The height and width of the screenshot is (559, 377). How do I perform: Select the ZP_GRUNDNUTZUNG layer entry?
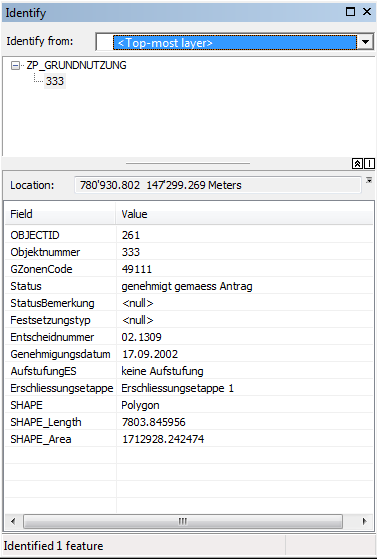pyautogui.click(x=76, y=66)
